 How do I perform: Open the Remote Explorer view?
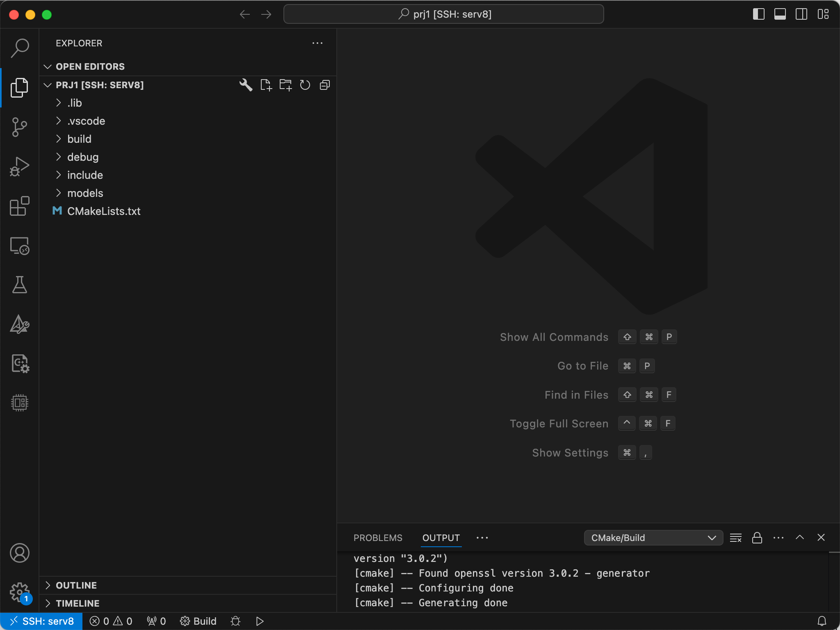click(19, 246)
